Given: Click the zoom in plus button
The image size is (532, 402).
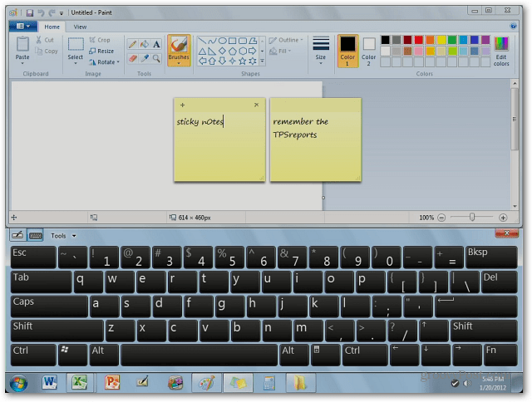Looking at the screenshot, I should [503, 218].
